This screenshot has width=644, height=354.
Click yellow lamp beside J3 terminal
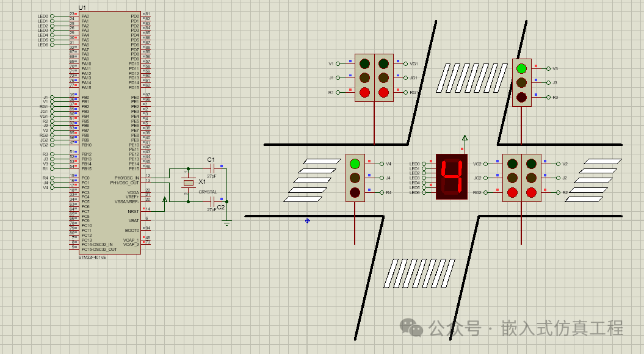521,82
